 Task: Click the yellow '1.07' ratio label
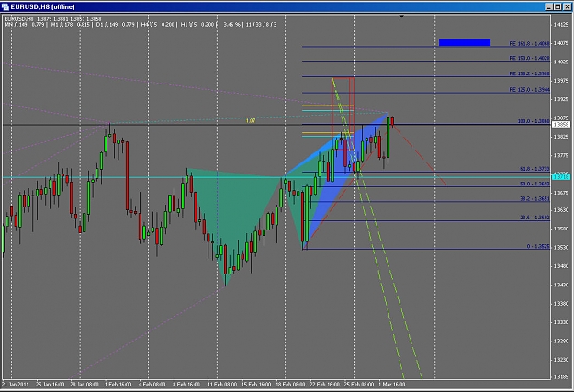click(251, 120)
